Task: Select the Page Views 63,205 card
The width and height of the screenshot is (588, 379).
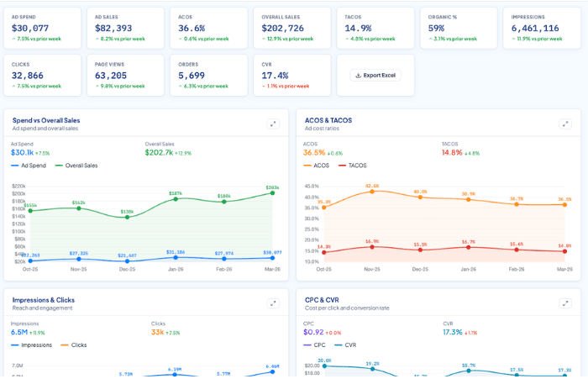Action: coord(126,76)
